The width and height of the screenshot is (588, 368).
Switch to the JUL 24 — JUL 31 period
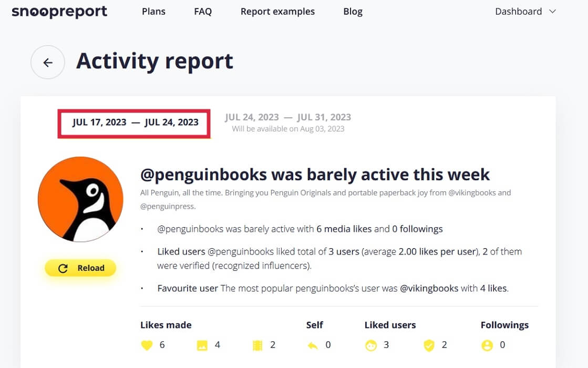(288, 117)
